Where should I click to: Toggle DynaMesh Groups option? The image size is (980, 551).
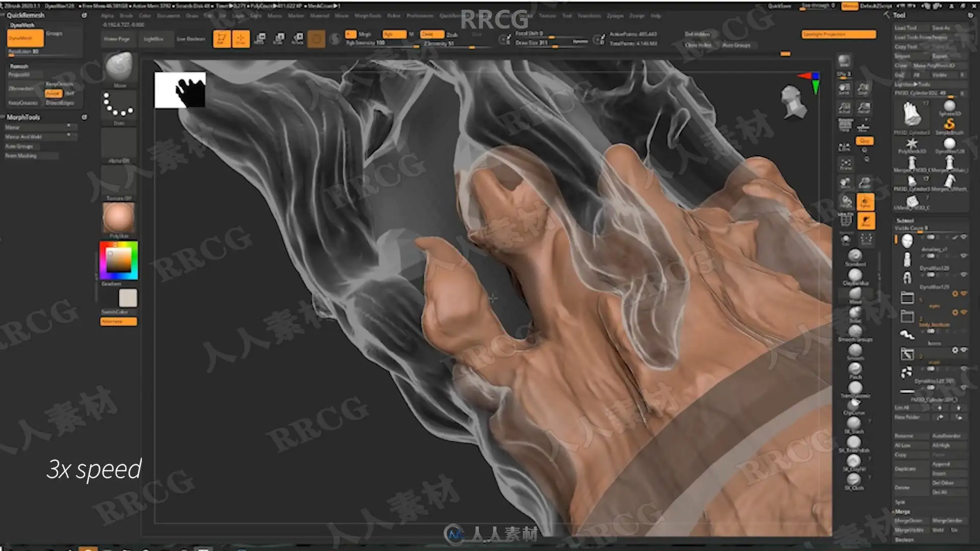pyautogui.click(x=54, y=34)
